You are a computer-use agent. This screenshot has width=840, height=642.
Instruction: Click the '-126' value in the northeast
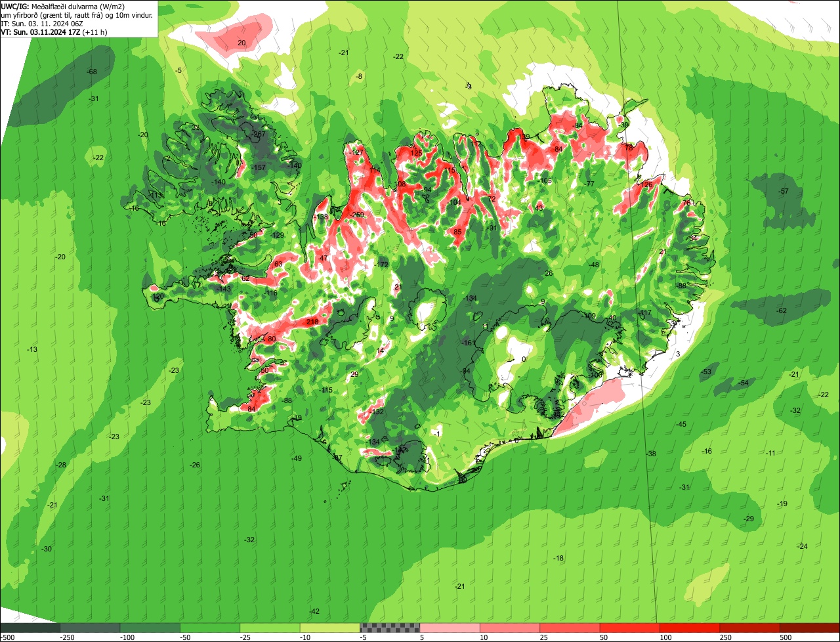coord(646,185)
